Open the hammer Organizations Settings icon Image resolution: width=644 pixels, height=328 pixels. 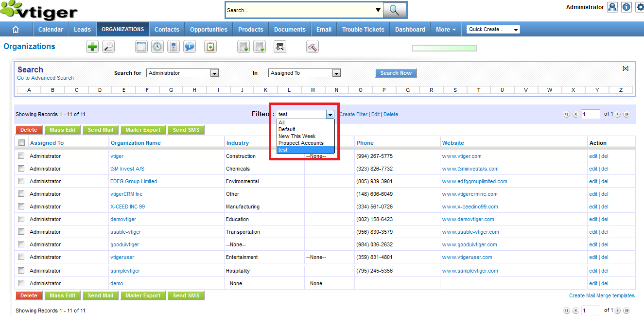click(313, 47)
